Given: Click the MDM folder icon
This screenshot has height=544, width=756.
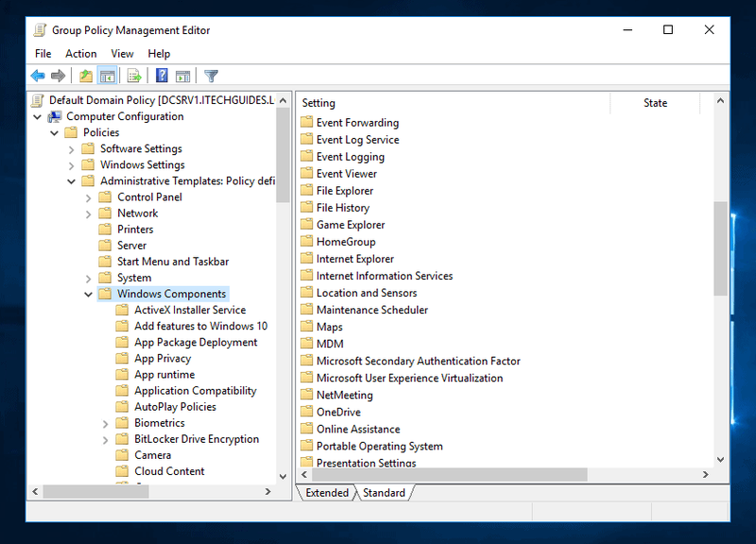Looking at the screenshot, I should [306, 344].
